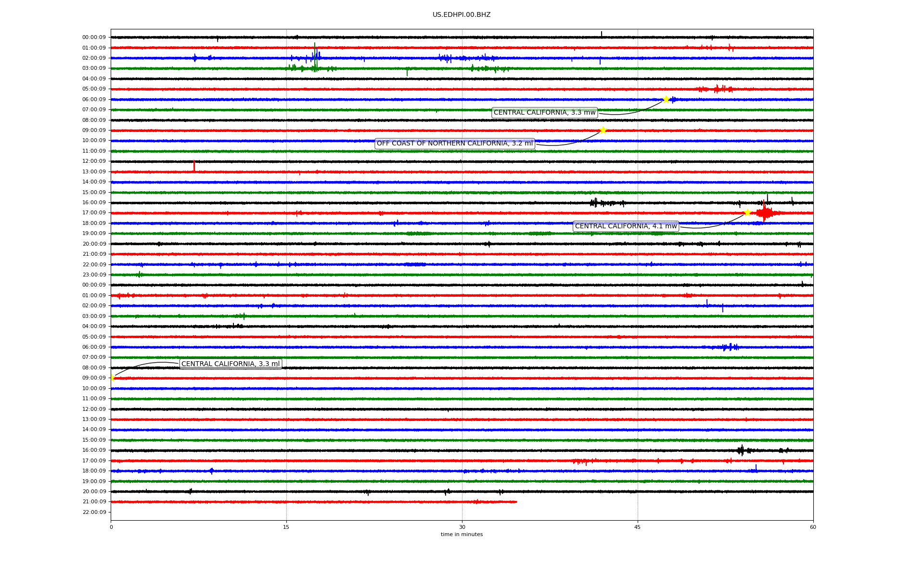Image resolution: width=924 pixels, height=578 pixels.
Task: Click the 60 minute tick label on x-axis
Action: pyautogui.click(x=813, y=527)
